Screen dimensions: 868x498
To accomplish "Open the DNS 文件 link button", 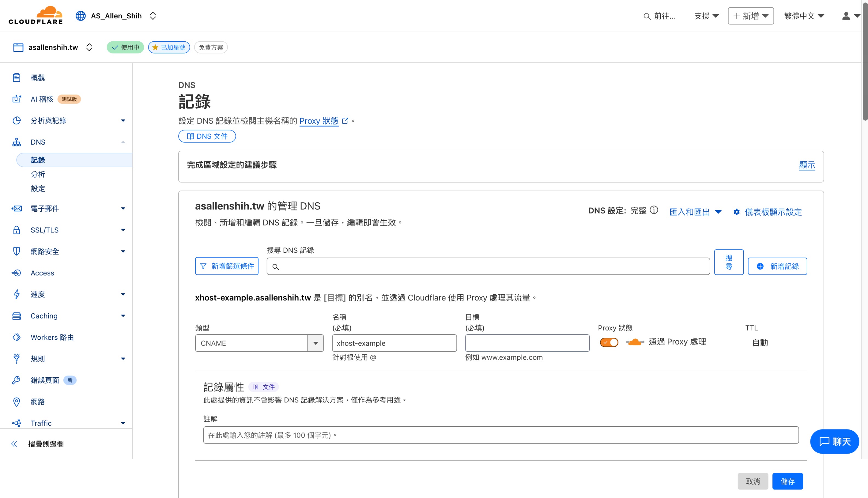I will click(207, 136).
